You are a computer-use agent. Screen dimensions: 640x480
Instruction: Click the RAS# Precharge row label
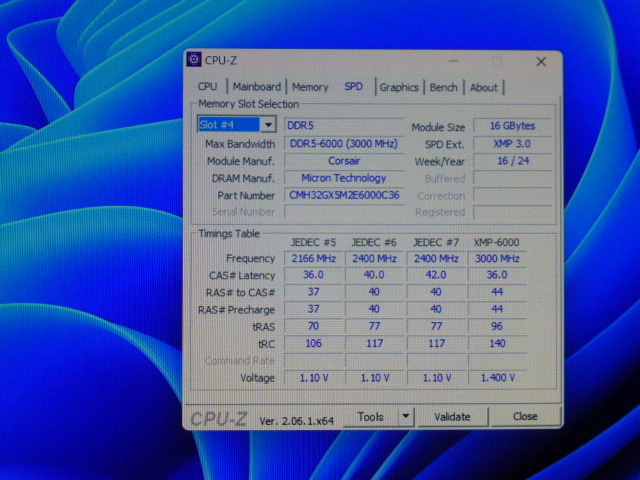[236, 310]
